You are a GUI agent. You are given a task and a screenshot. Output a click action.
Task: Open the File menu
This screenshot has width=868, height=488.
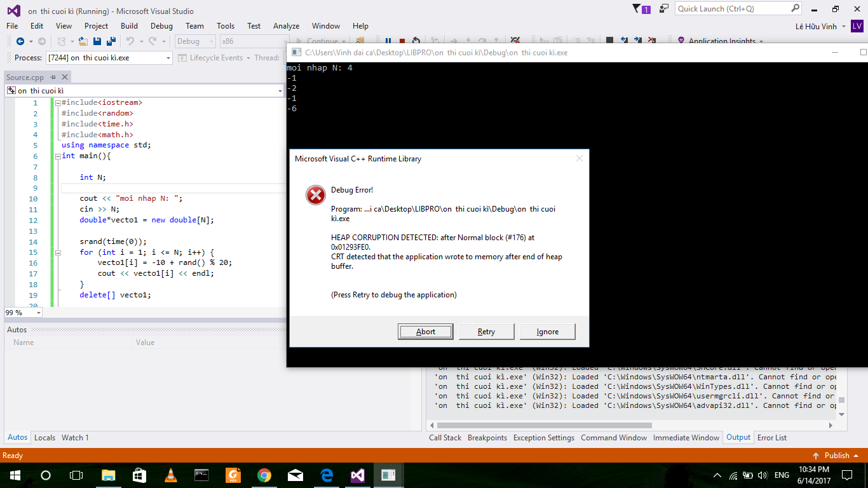click(12, 26)
